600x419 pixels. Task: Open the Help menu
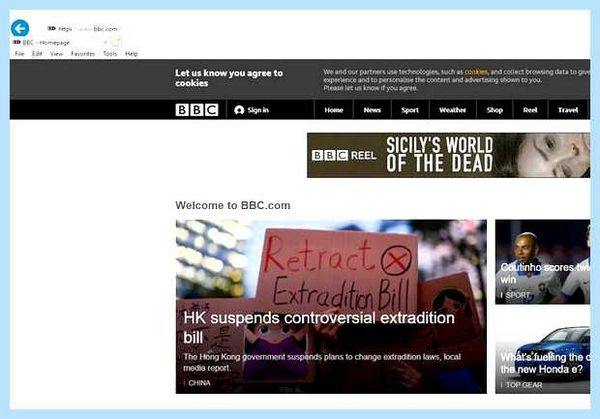tap(131, 54)
